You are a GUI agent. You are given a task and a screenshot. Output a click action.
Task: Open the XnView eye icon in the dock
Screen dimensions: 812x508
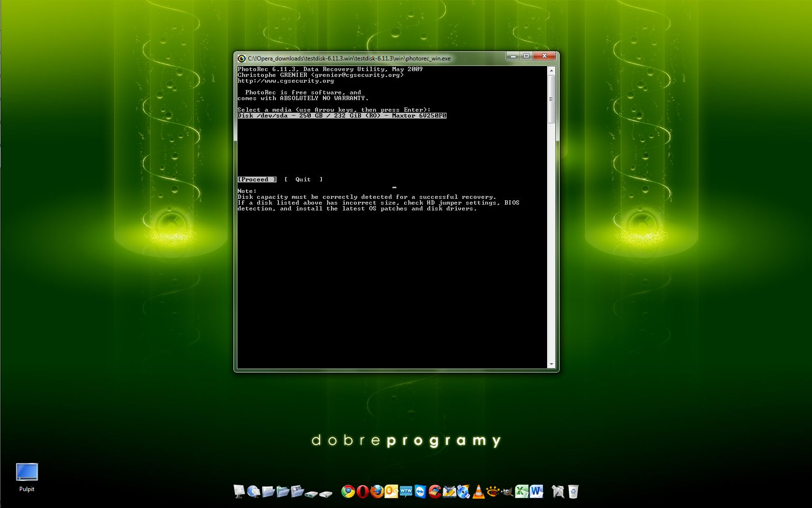pyautogui.click(x=493, y=492)
